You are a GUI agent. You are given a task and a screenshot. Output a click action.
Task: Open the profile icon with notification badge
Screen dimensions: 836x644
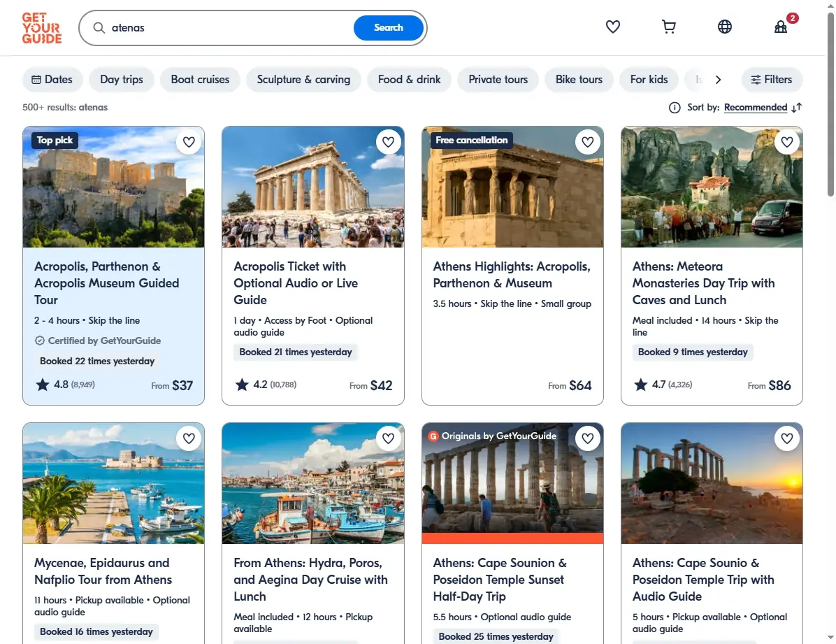pyautogui.click(x=781, y=26)
